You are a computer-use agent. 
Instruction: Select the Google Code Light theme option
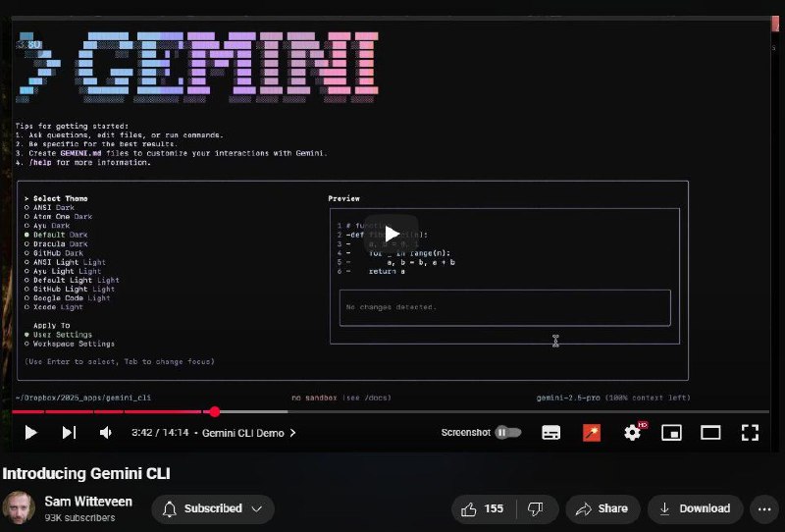67,298
